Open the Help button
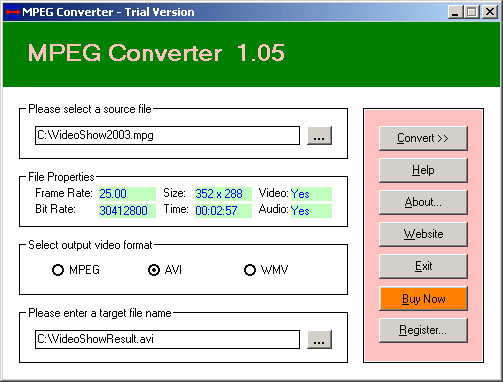Viewport: 503px width, 382px height. pyautogui.click(x=423, y=170)
